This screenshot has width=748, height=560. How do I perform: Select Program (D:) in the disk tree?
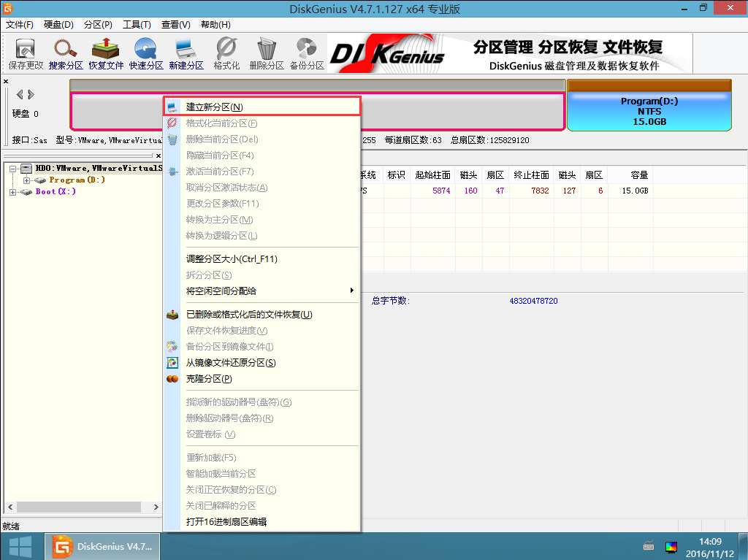click(x=77, y=180)
